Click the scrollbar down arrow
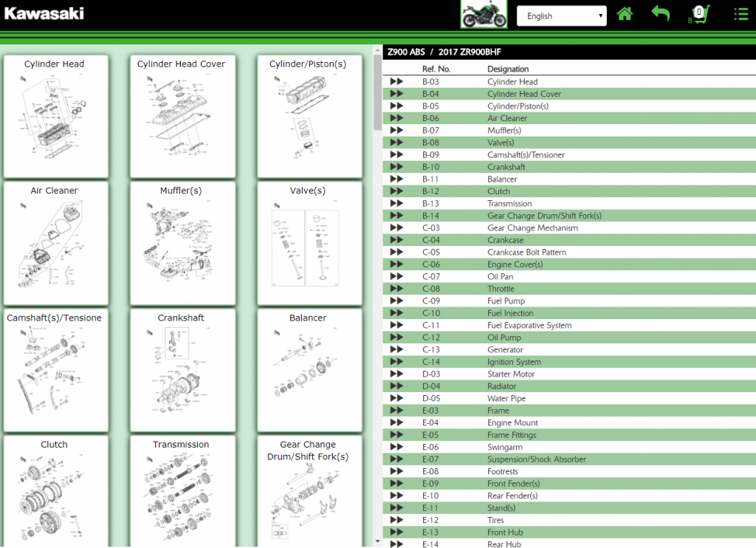 point(377,542)
